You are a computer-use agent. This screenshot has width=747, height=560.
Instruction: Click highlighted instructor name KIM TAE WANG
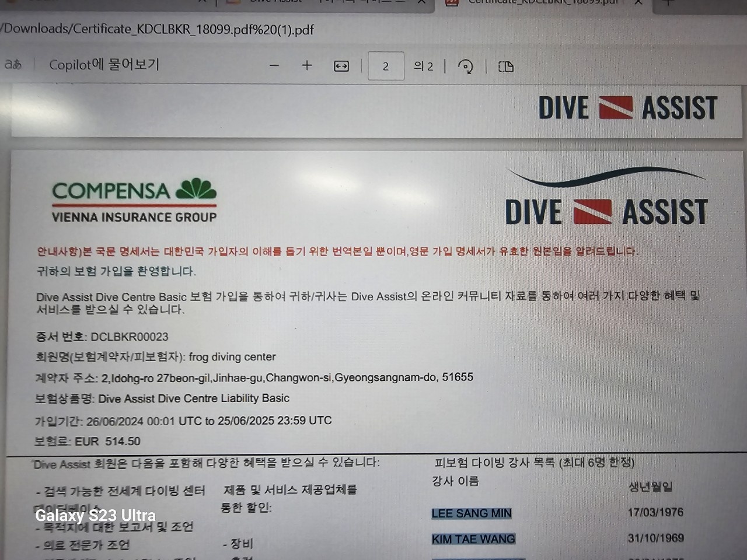click(473, 539)
